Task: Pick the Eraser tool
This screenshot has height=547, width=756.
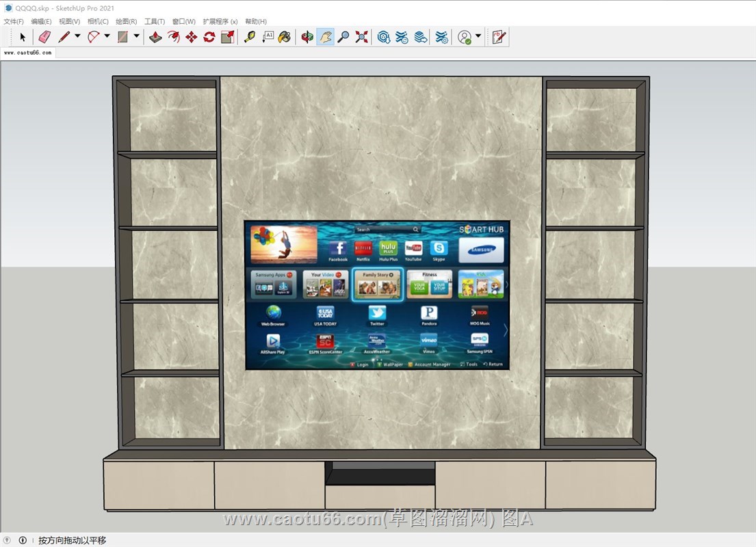Action: click(x=44, y=37)
